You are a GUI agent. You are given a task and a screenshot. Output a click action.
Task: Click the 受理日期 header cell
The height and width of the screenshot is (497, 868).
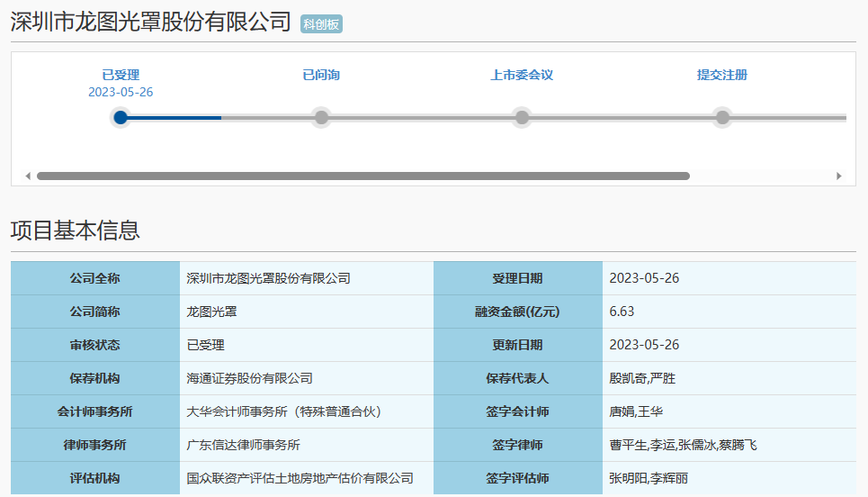517,278
